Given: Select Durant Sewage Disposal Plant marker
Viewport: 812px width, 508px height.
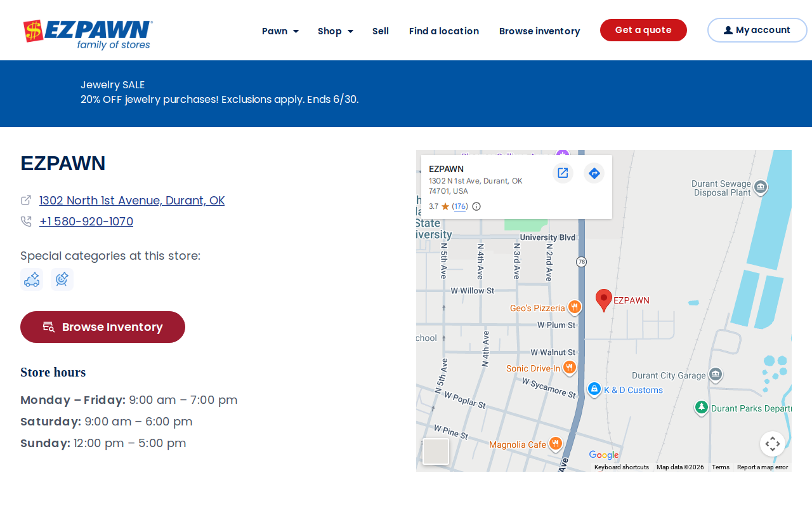Looking at the screenshot, I should [x=761, y=187].
